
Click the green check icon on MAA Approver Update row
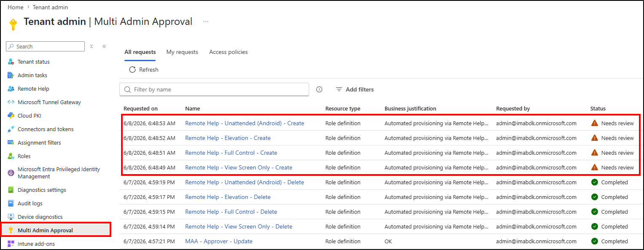(x=595, y=241)
